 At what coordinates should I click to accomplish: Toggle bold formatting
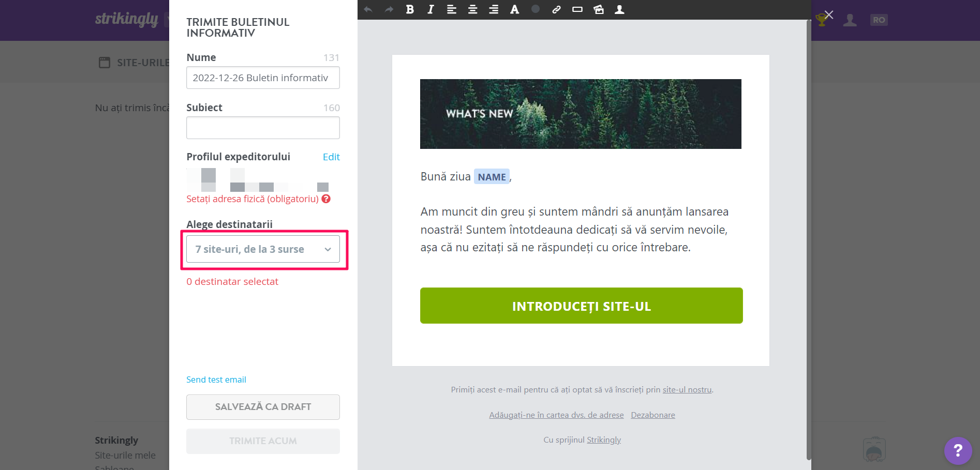(410, 9)
